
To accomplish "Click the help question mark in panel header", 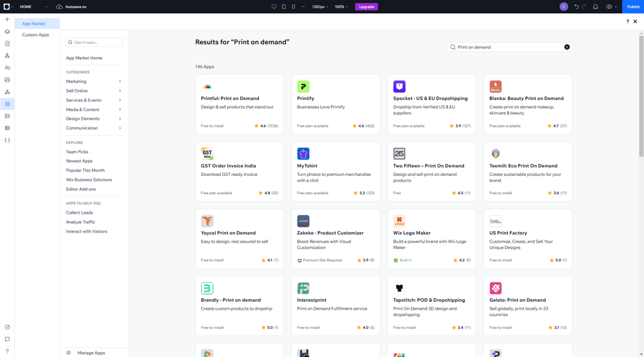I will pyautogui.click(x=628, y=22).
